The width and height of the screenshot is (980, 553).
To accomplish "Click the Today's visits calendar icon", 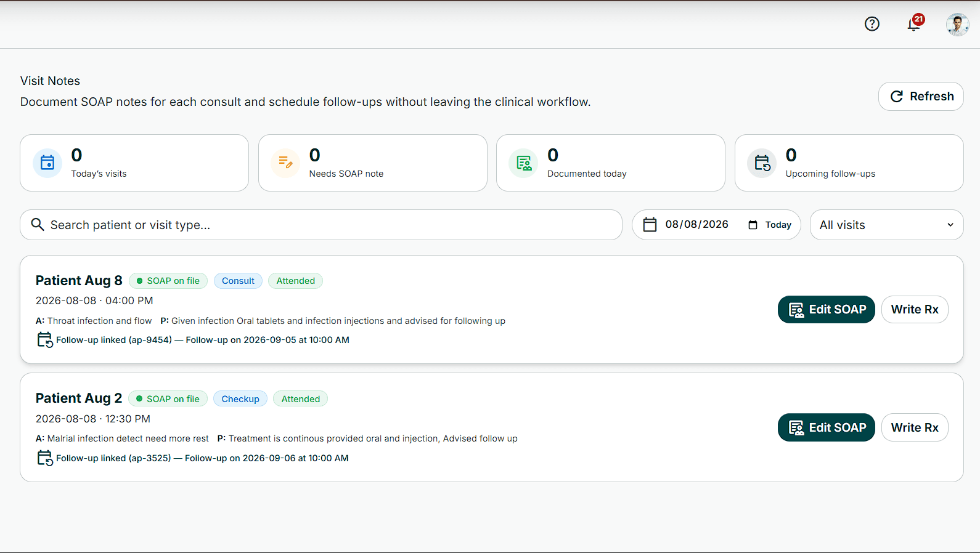I will (47, 163).
